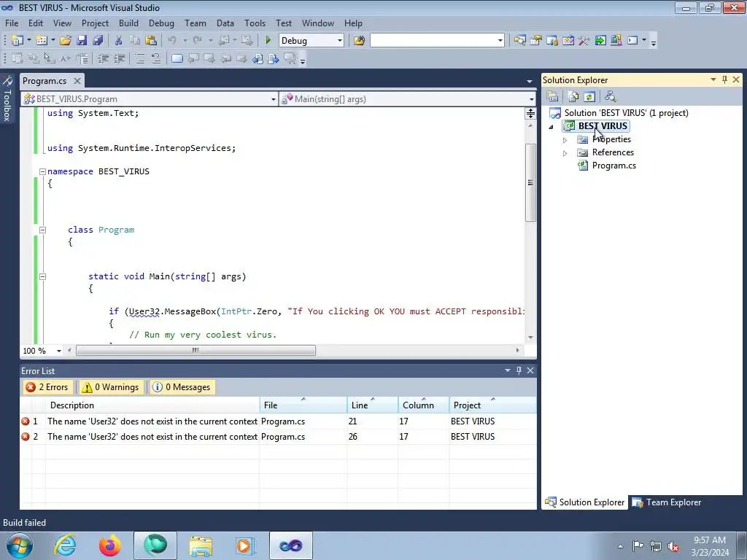The image size is (747, 560).
Task: Uncomment the selected lines icon
Action: click(156, 58)
